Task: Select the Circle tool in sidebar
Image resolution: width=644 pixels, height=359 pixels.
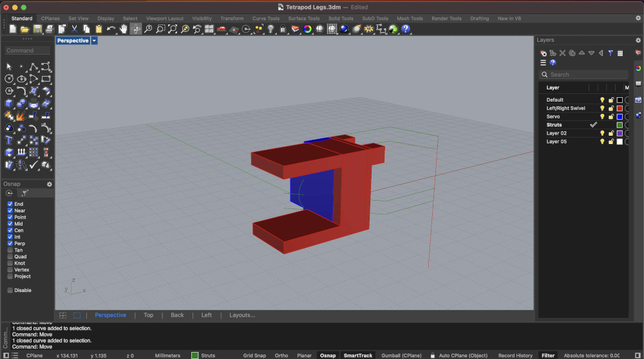Action: click(9, 78)
